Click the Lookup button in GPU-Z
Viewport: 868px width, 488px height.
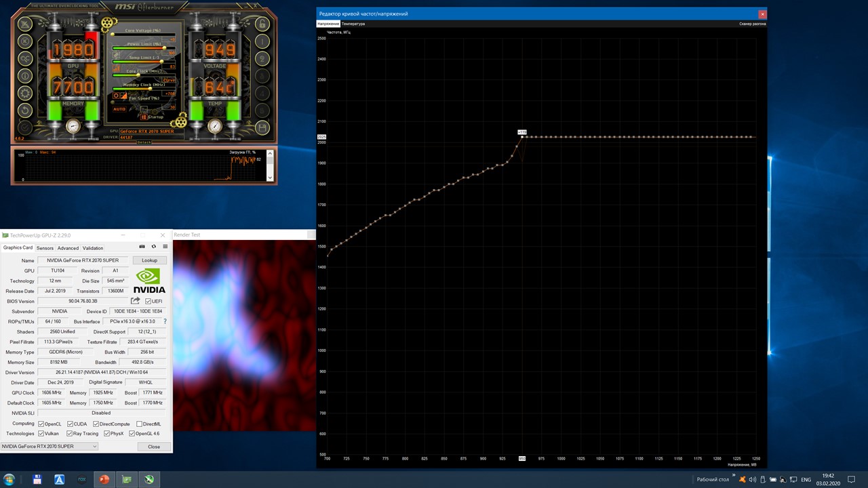[149, 260]
